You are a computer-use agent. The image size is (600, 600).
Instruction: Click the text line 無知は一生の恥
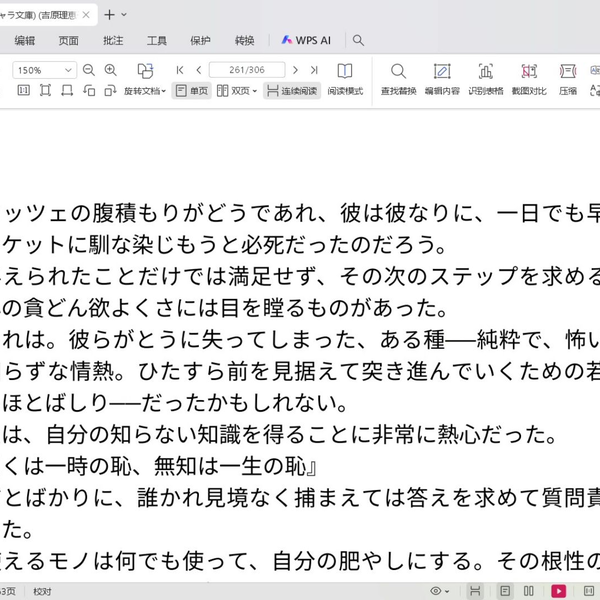[230, 466]
